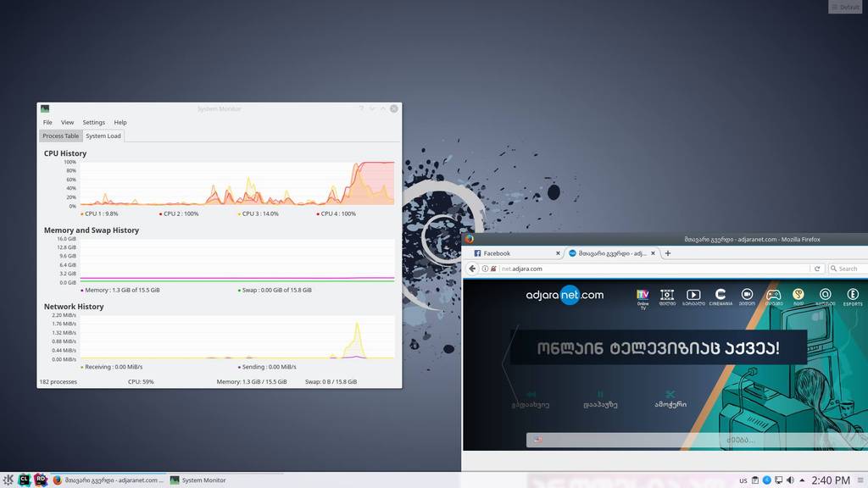Screen dimensions: 868x488
Task: Open the play-button icon on adjaranet
Action: click(693, 297)
